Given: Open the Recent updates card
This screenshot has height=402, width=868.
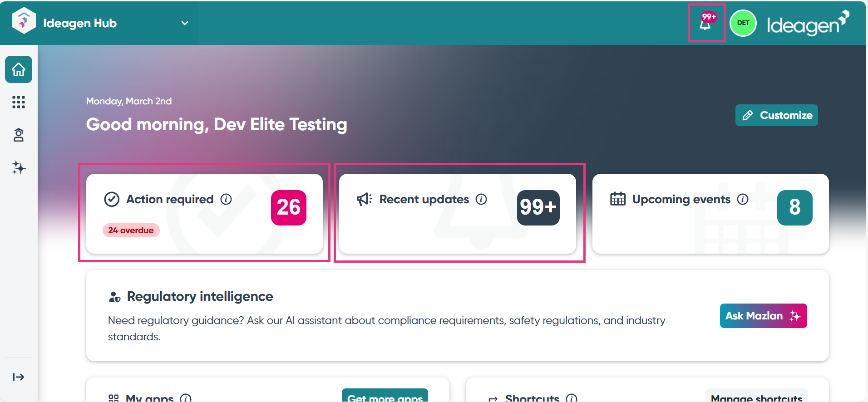Looking at the screenshot, I should pos(457,213).
